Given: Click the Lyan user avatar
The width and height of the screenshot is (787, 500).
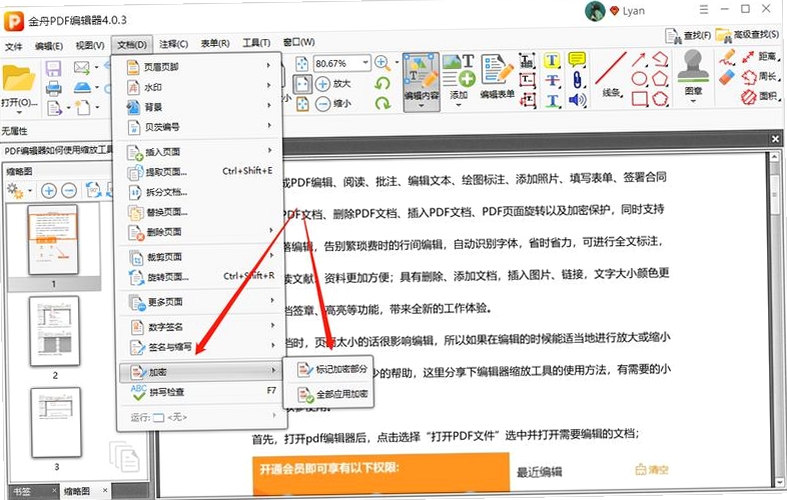Looking at the screenshot, I should tap(595, 11).
